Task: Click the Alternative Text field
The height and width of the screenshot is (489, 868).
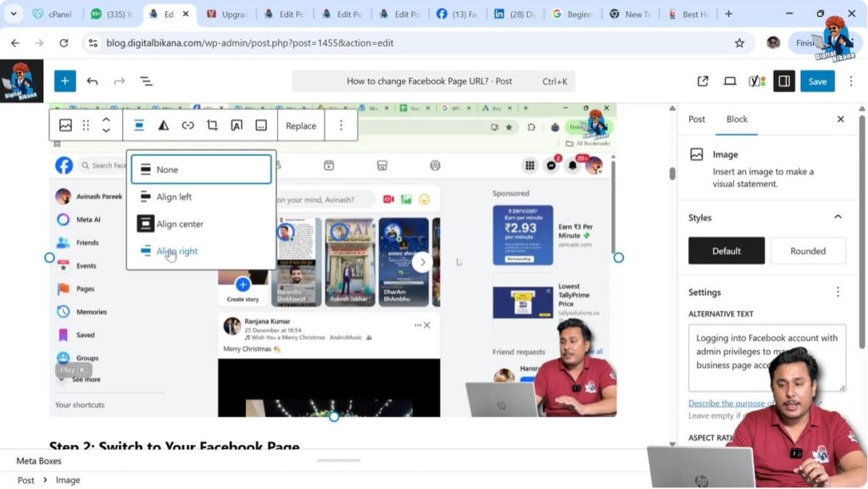Action: 766,356
